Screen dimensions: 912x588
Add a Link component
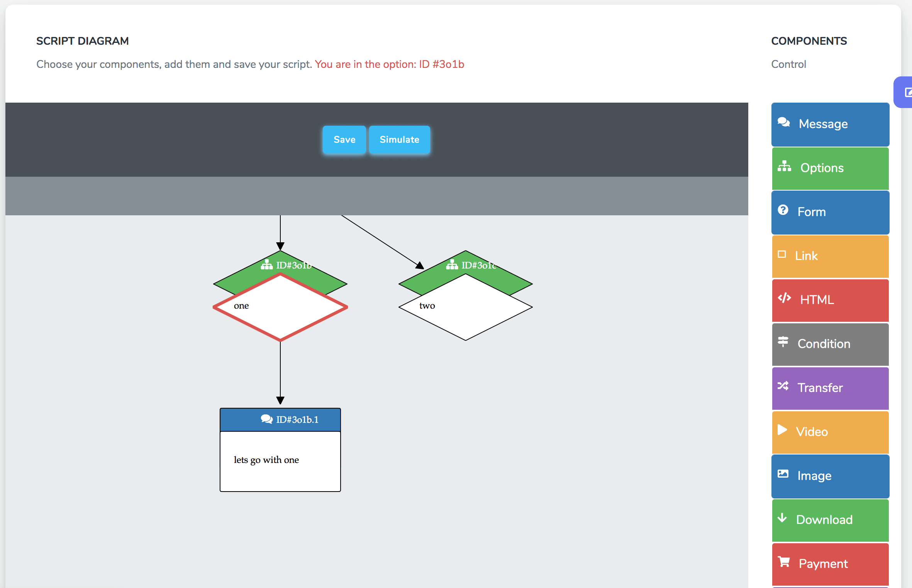tap(830, 256)
